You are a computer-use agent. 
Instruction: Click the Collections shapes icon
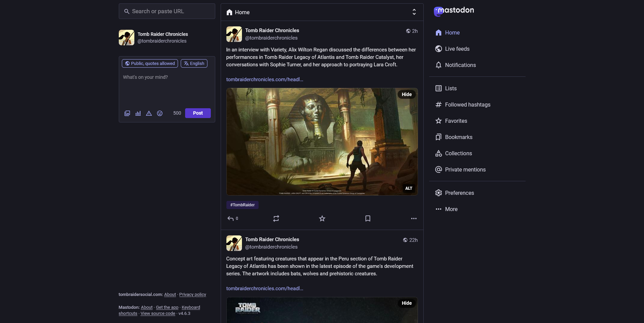pyautogui.click(x=439, y=153)
